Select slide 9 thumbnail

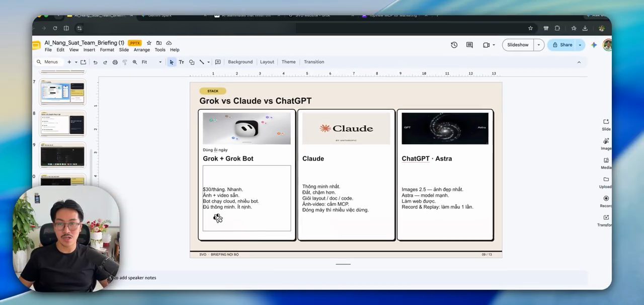point(62,156)
